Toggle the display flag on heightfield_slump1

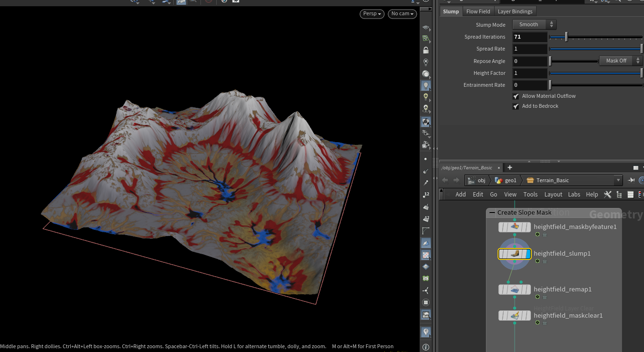coord(527,254)
